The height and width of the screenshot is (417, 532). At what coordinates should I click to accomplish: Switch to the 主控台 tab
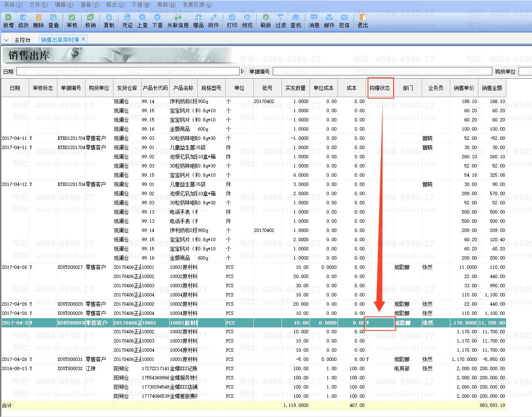pos(22,40)
